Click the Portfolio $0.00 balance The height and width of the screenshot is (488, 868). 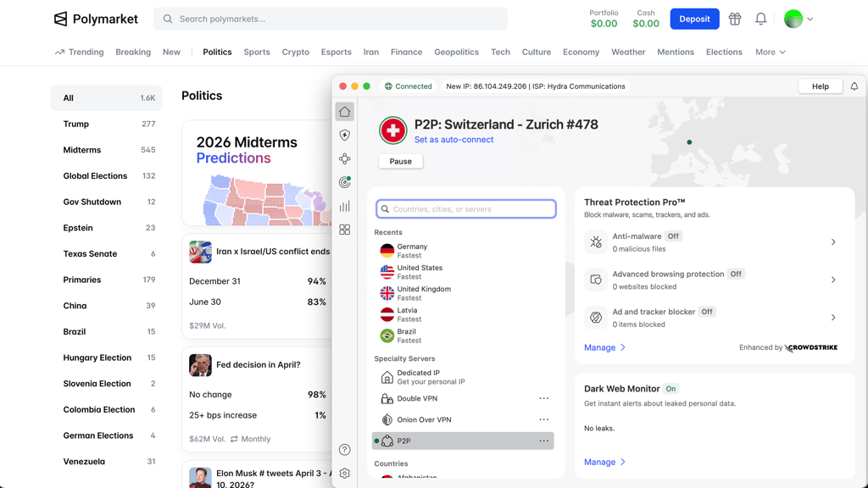tap(604, 19)
